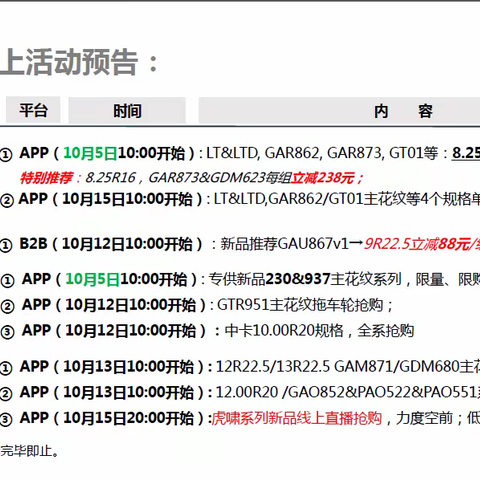Image resolution: width=480 pixels, height=480 pixels.
Task: Click 10月13日10:00开始 in the 12.00R20 row
Action: tap(128, 392)
